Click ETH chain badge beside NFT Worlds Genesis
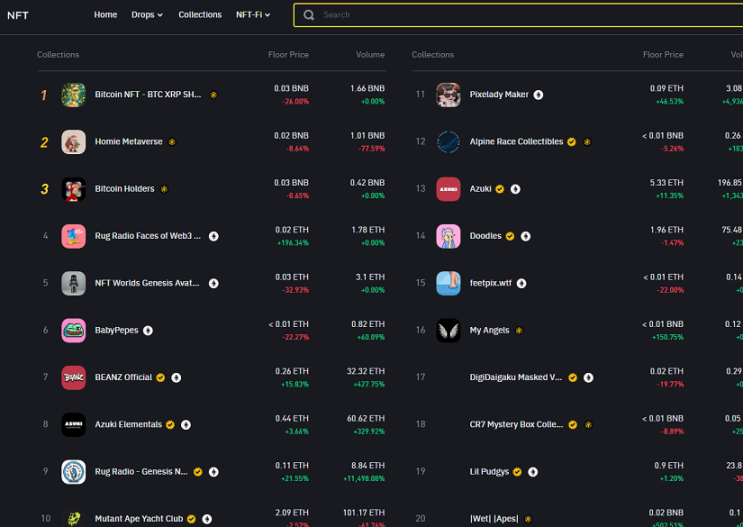Screen dimensions: 743x527 click(214, 283)
